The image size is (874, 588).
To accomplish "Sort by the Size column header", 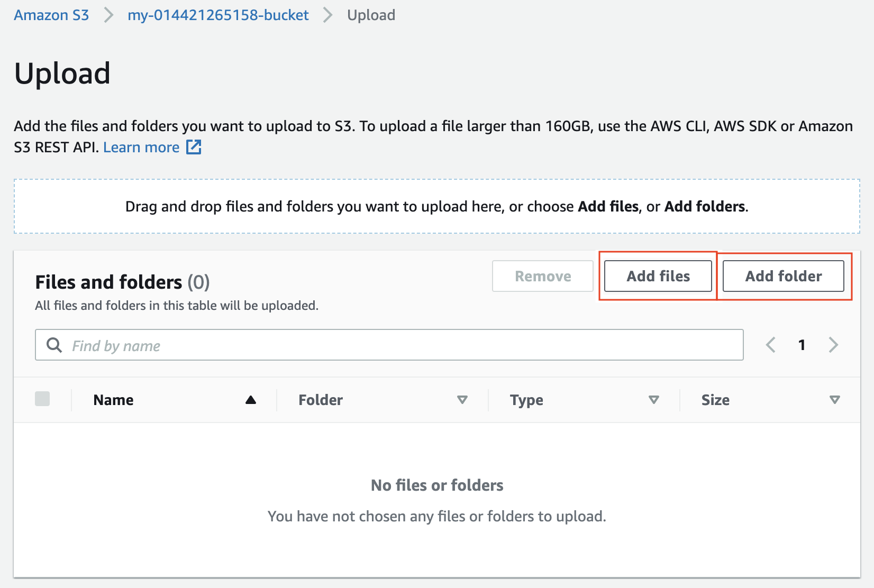I will pos(715,400).
